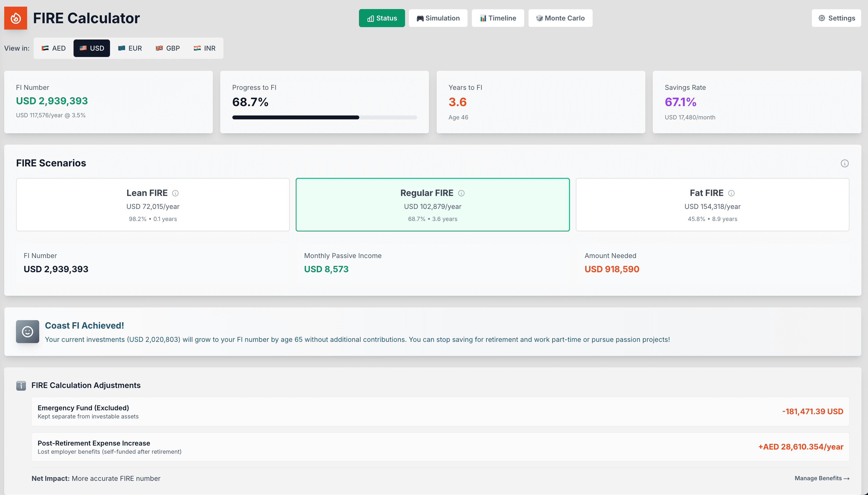
Task: Open FIRE Scenarios section info icon
Action: pos(844,163)
